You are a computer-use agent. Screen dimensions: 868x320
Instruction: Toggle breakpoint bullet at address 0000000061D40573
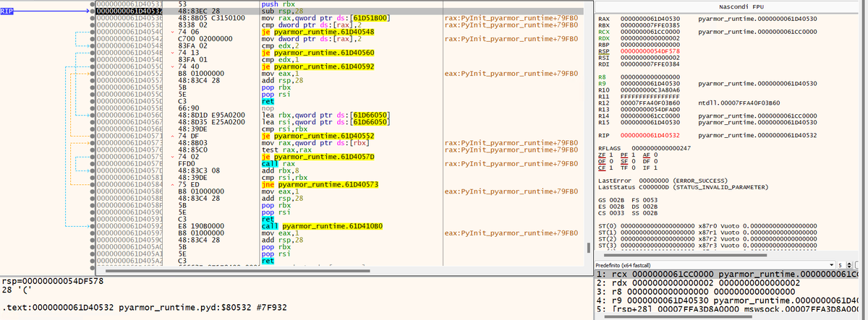pos(93,142)
